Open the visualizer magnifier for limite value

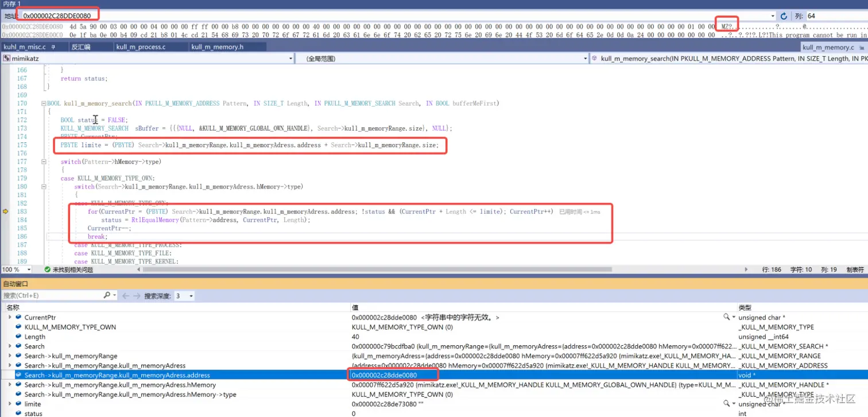pos(726,404)
